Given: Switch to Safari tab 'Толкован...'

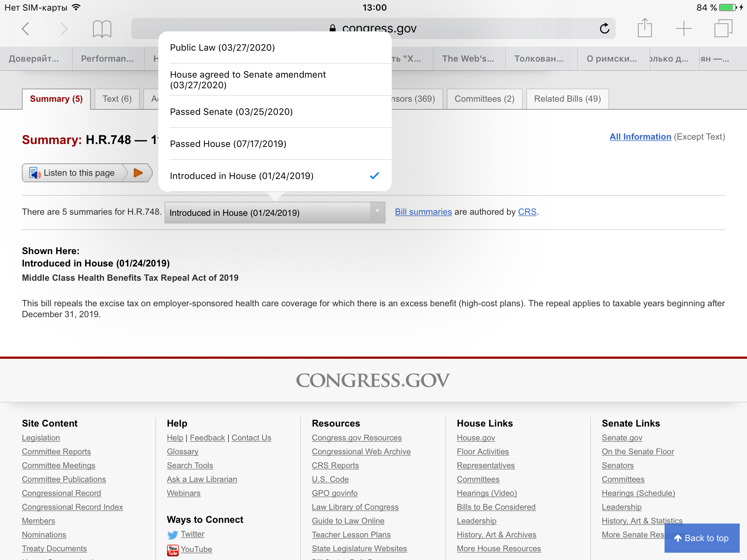Looking at the screenshot, I should pyautogui.click(x=541, y=59).
